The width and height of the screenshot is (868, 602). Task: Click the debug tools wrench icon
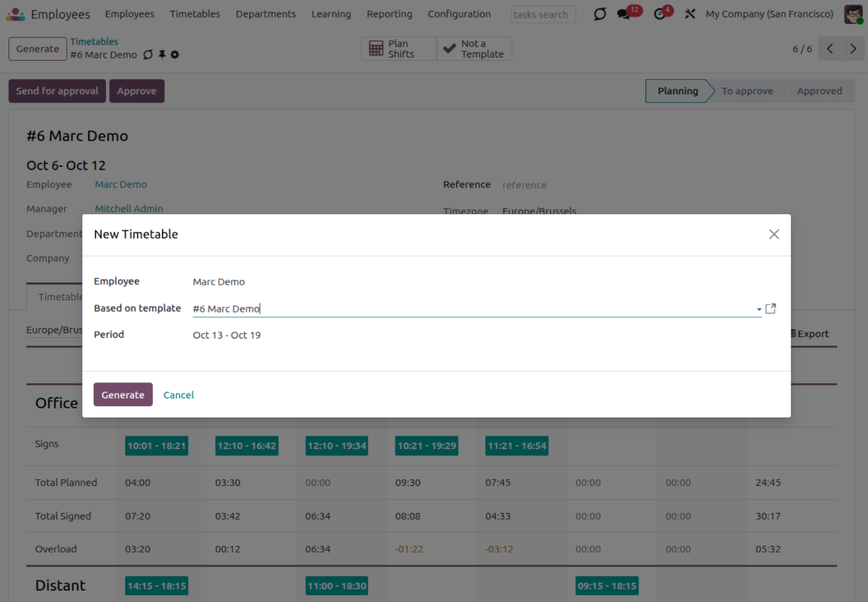click(690, 14)
